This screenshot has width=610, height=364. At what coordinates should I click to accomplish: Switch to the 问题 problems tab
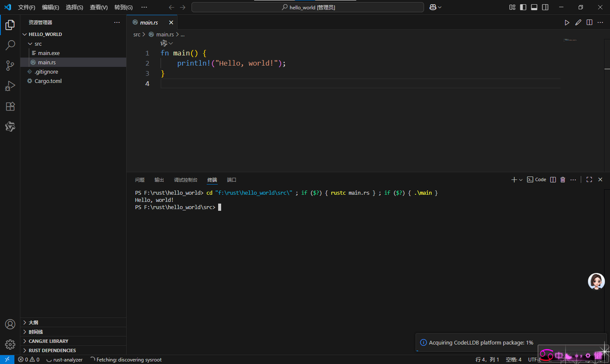point(140,180)
